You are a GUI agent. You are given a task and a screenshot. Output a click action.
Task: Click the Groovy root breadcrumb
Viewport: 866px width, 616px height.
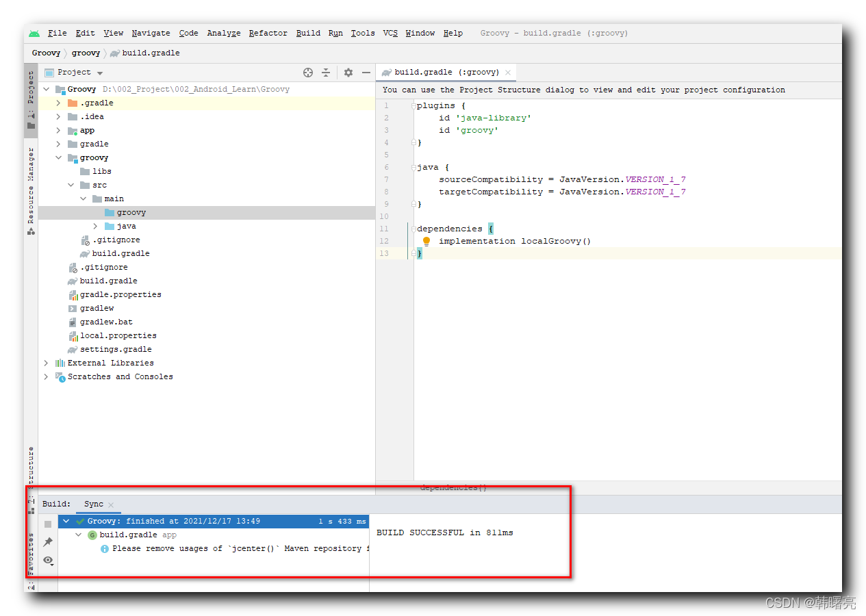pyautogui.click(x=46, y=53)
